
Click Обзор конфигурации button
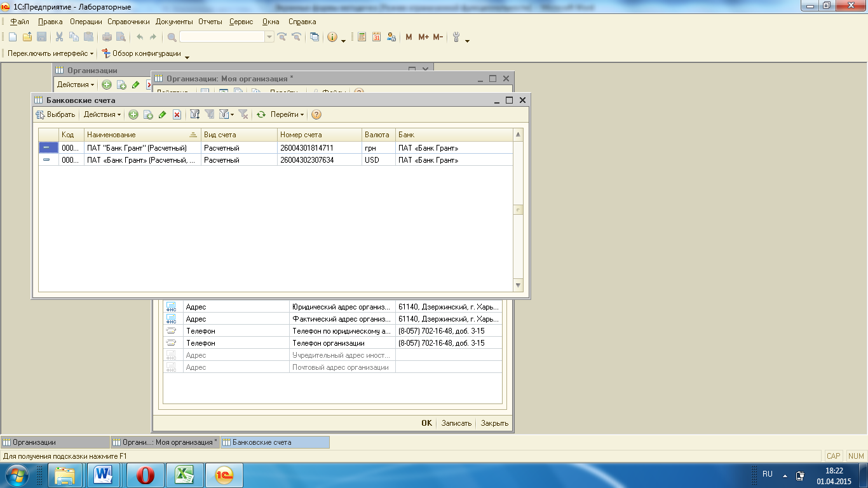141,53
